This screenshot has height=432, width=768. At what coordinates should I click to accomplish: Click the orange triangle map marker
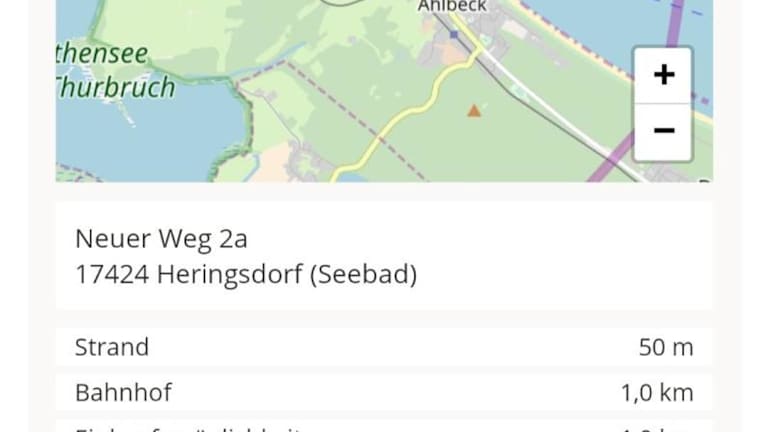[x=474, y=111]
